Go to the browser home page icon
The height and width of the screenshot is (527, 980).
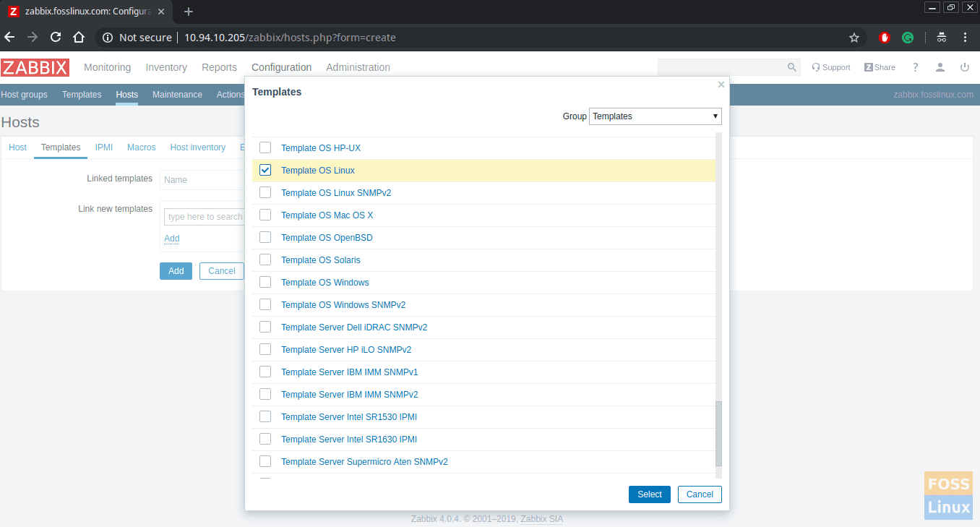tap(79, 38)
